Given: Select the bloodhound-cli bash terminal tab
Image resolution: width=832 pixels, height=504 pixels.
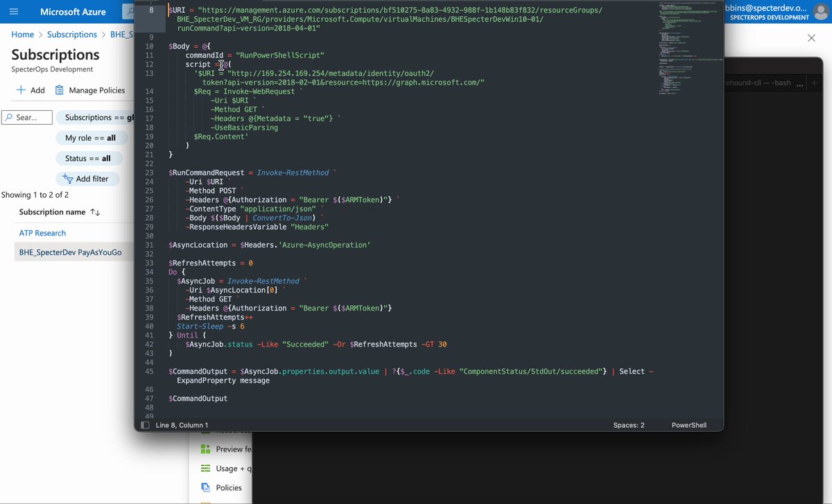Looking at the screenshot, I should pos(756,82).
